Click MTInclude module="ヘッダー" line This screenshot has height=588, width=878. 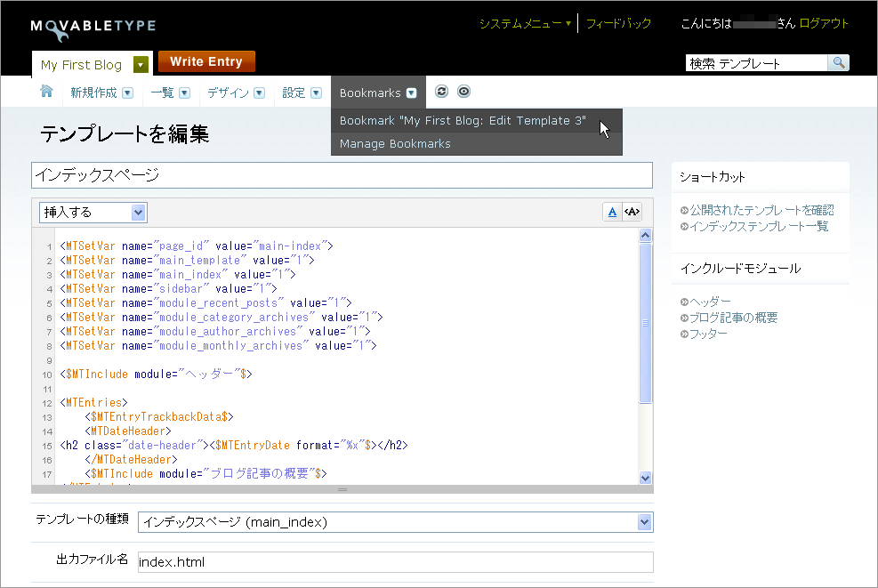pos(157,375)
